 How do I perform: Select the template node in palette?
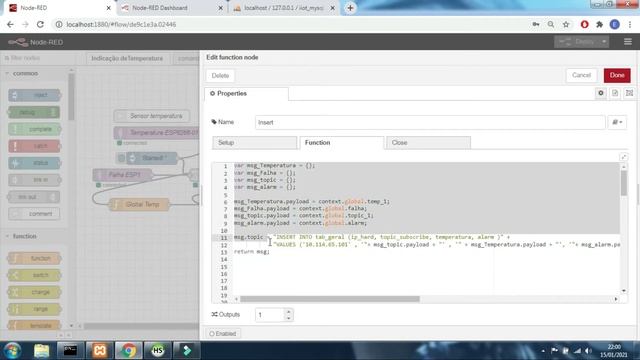pyautogui.click(x=35, y=325)
